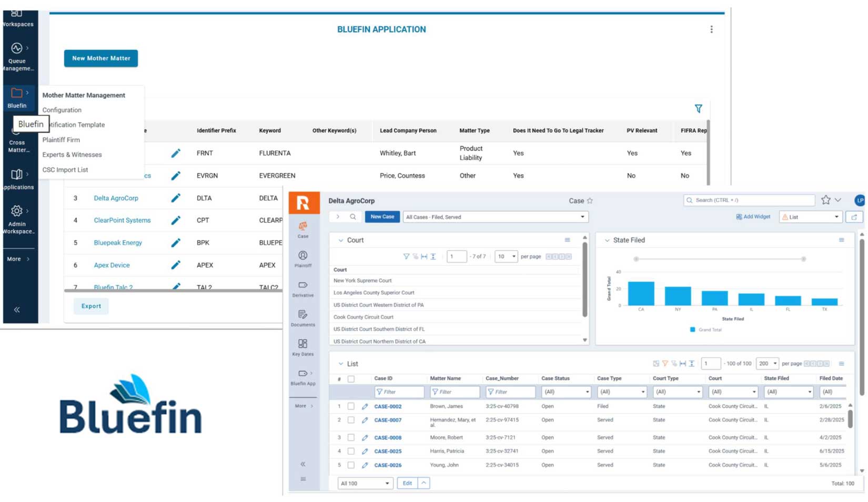This screenshot has width=868, height=502.
Task: Click the New Mother Matter button
Action: (x=101, y=58)
